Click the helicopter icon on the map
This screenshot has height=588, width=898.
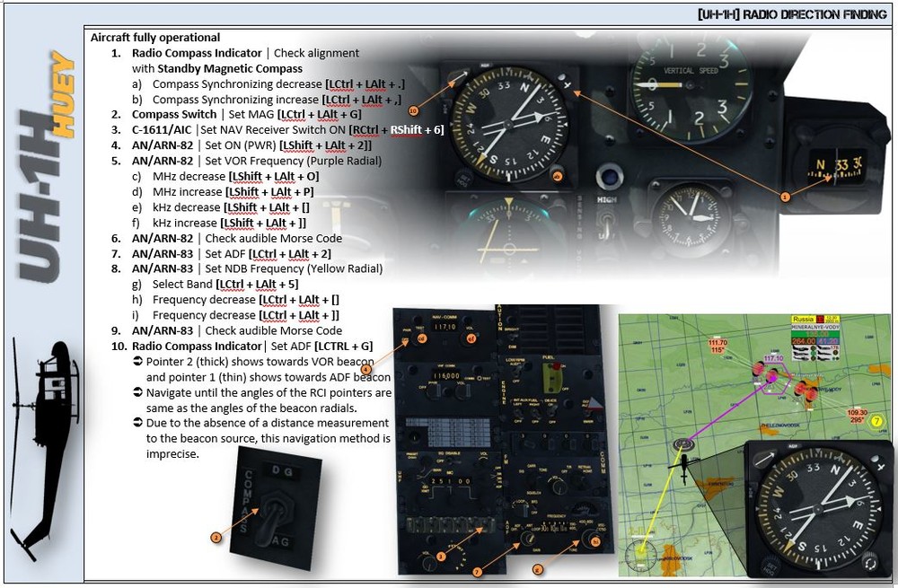683,470
